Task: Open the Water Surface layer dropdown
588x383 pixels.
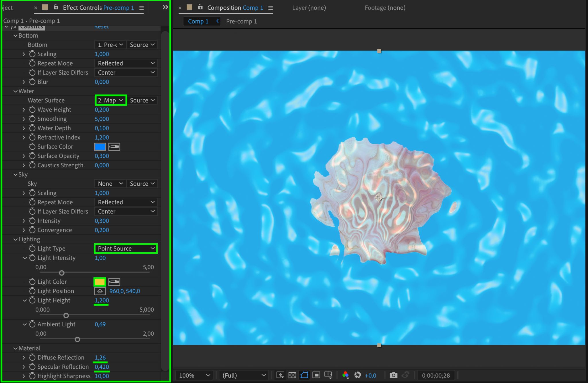Action: (111, 100)
